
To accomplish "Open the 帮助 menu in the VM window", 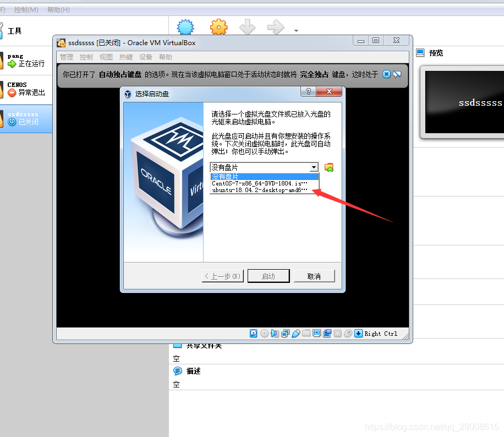I will point(166,57).
